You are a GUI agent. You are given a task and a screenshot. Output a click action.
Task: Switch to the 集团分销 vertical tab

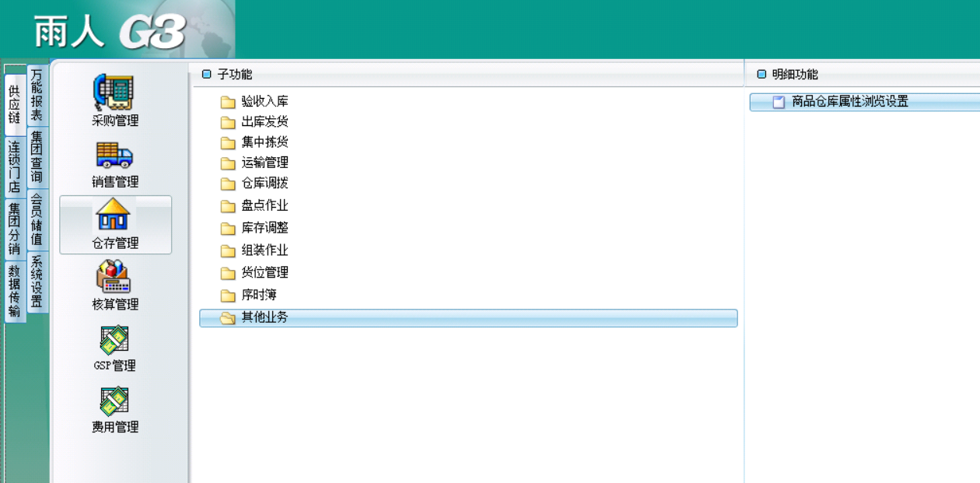tap(14, 229)
